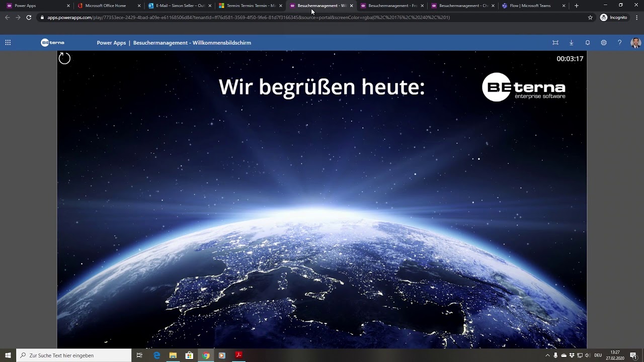
Task: Close the Power Apps browser tab
Action: 68,6
